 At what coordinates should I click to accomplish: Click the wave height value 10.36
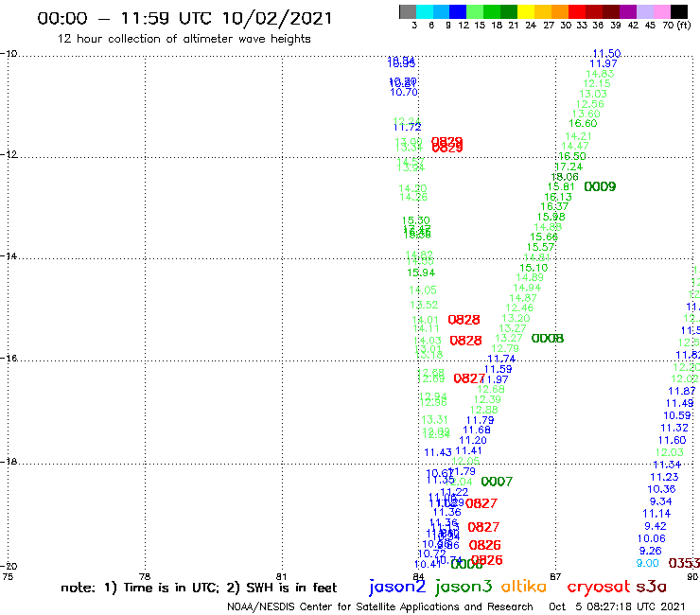coord(661,489)
